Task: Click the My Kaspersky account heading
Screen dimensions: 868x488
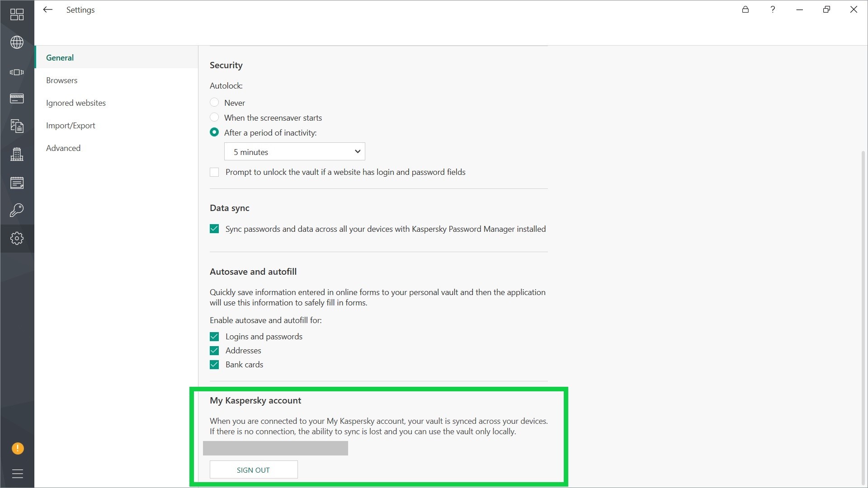Action: click(255, 400)
